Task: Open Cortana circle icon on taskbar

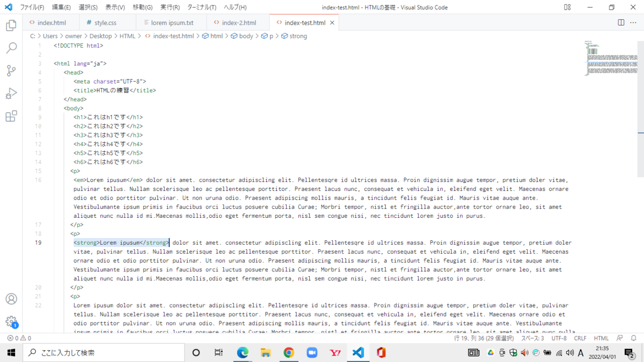Action: click(x=196, y=352)
